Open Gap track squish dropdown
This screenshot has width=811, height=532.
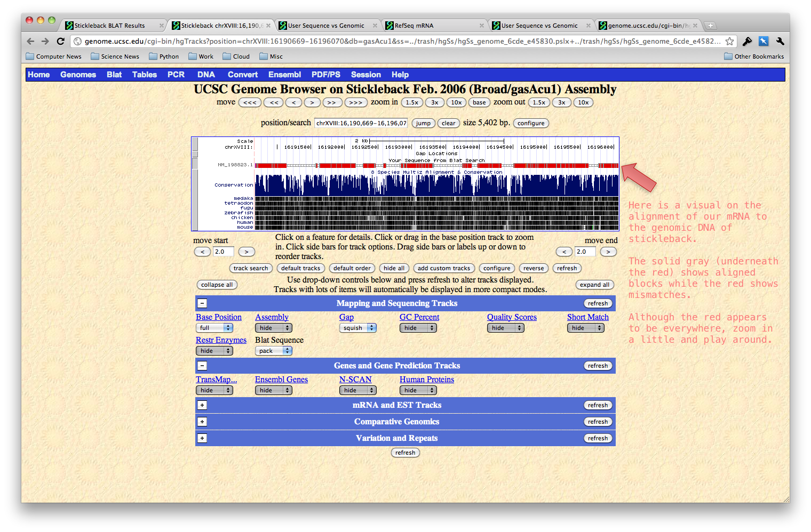[358, 328]
